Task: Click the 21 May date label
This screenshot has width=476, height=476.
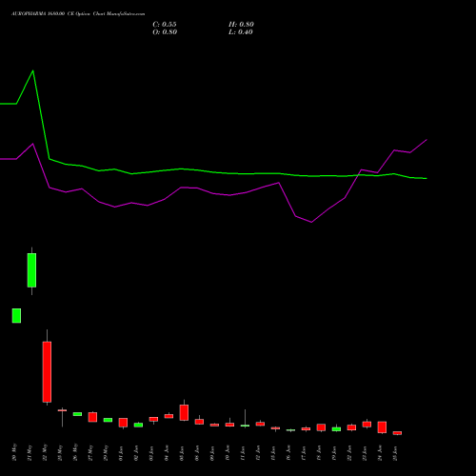Action: click(30, 453)
